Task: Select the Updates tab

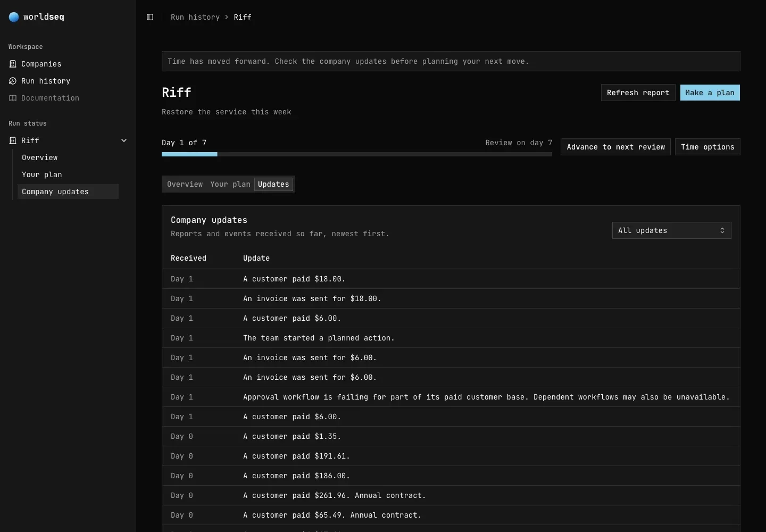Action: 273,184
